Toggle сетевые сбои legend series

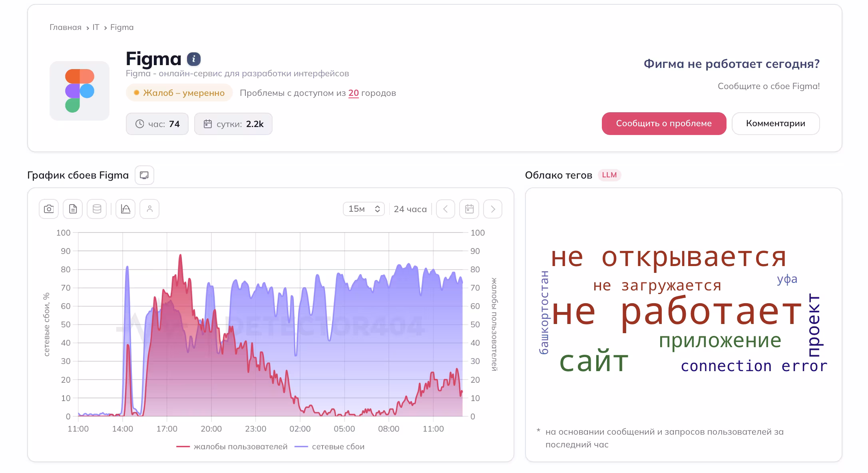(x=329, y=447)
